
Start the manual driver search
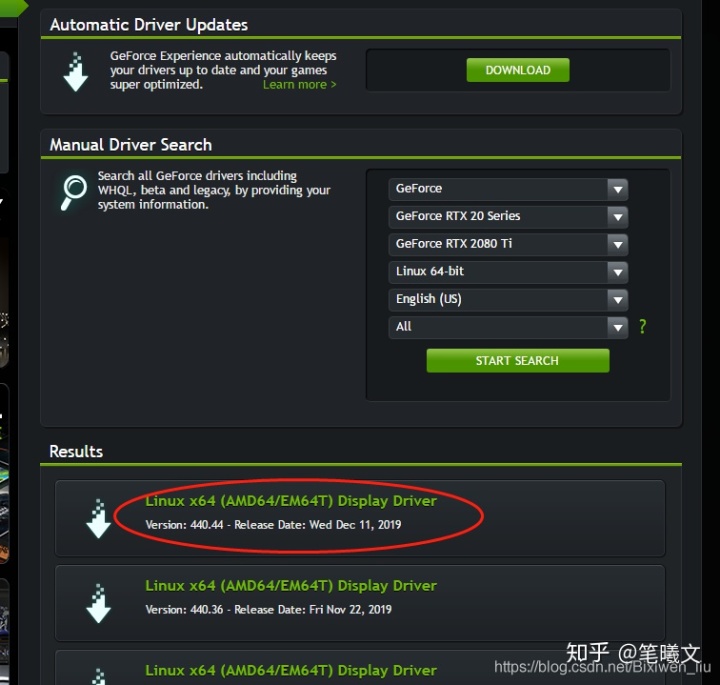(x=518, y=360)
